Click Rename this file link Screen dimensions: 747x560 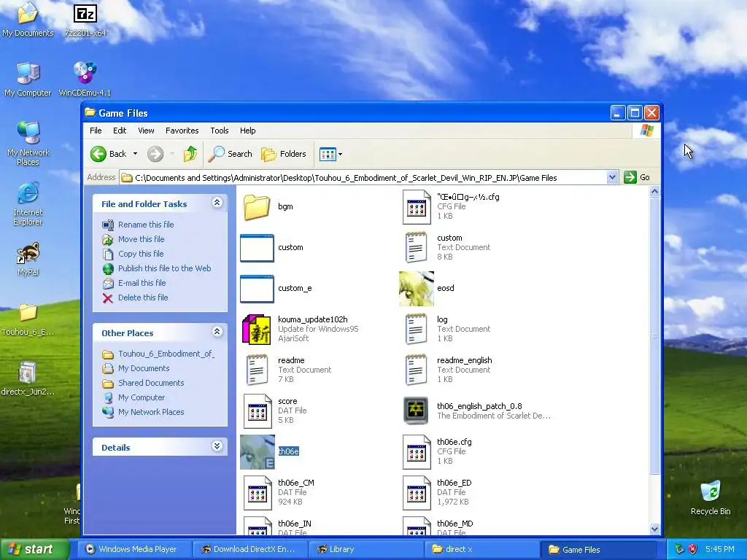(146, 225)
